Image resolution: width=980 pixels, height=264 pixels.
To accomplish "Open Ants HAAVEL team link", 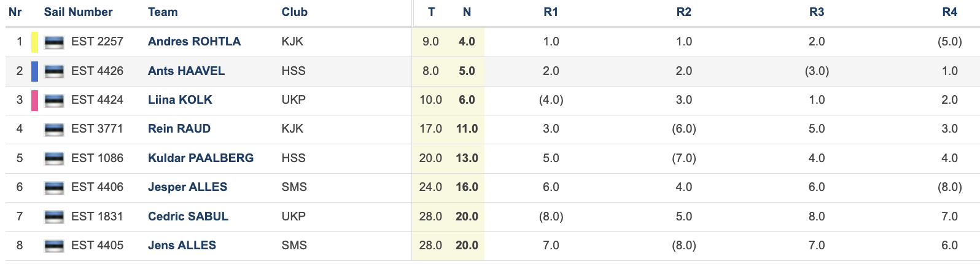I will pyautogui.click(x=186, y=71).
